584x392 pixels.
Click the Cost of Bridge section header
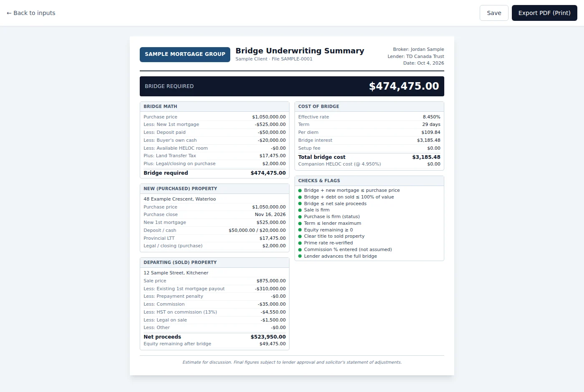click(x=369, y=106)
